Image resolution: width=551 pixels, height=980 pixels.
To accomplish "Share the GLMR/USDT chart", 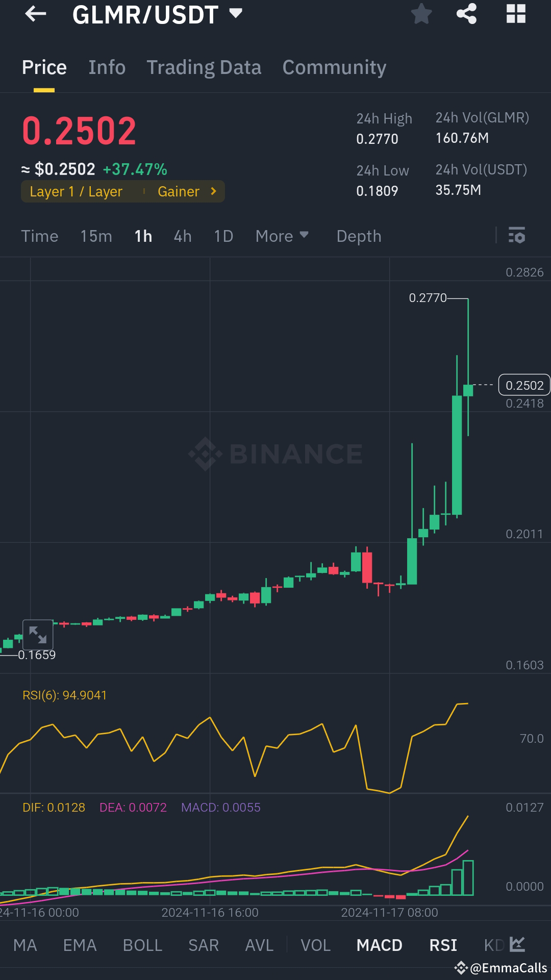I will pos(466,14).
